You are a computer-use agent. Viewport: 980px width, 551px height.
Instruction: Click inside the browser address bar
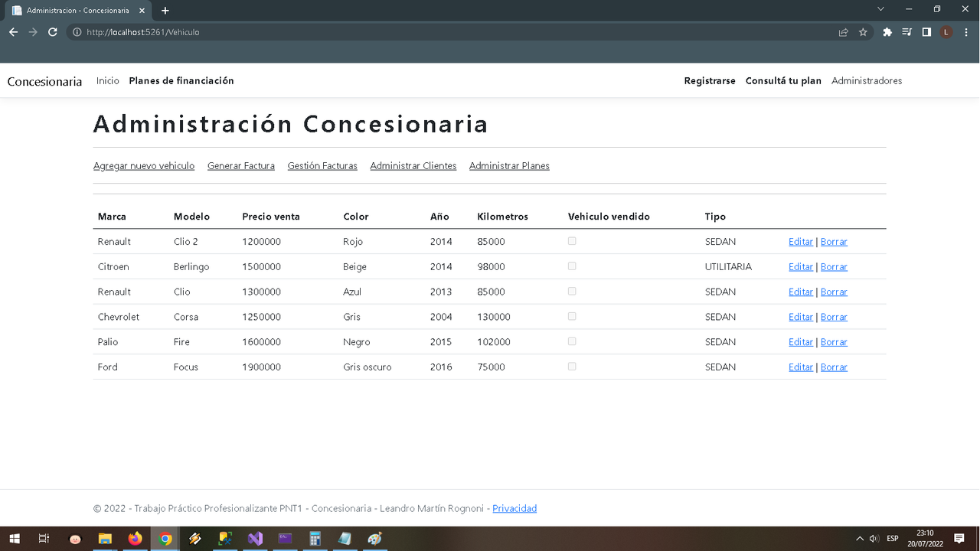click(x=306, y=32)
